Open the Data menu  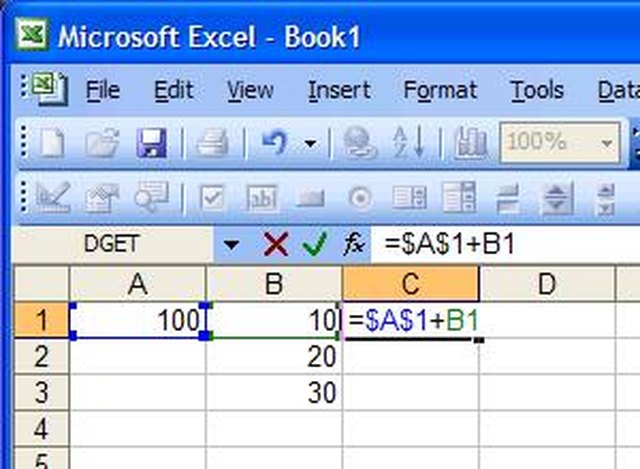click(x=618, y=90)
